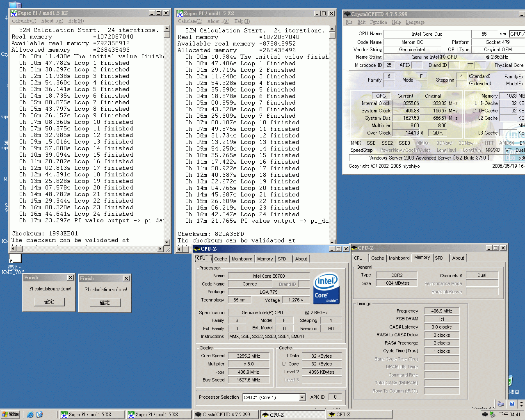Click the Super PI icon in left window title
This screenshot has height=420, width=525.
coord(14,13)
